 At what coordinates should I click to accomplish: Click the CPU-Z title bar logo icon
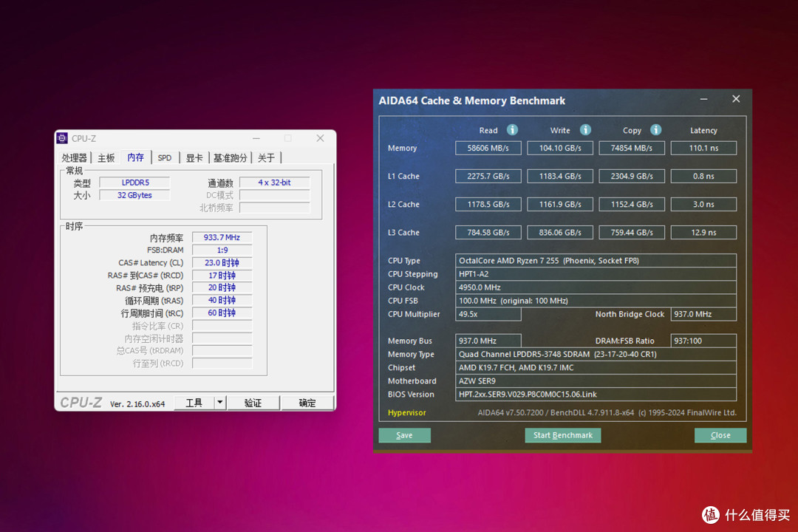(62, 138)
